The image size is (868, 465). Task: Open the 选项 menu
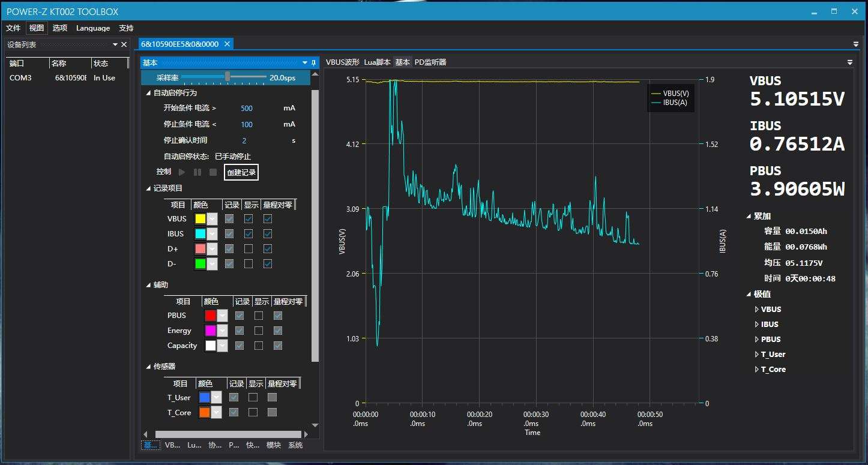coord(60,28)
